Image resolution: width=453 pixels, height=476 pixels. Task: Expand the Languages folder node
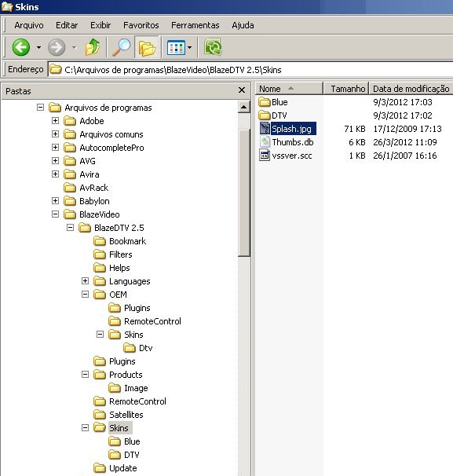tap(86, 281)
